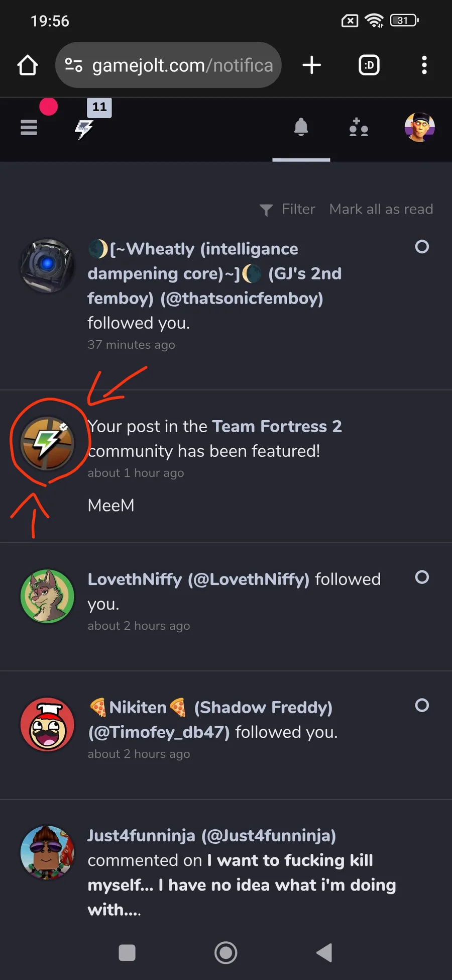Open the notifications bell tab
452x980 pixels.
(301, 128)
